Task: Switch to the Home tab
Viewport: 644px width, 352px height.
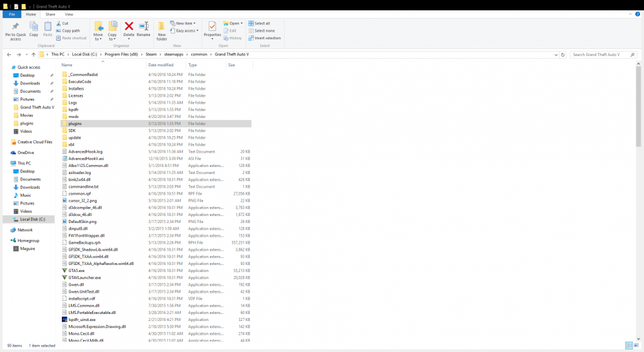Action: click(31, 14)
